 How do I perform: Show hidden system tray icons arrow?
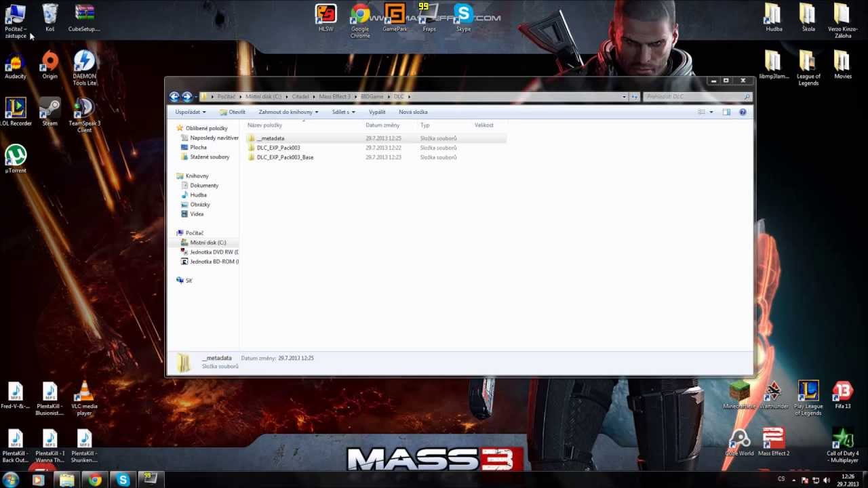[x=793, y=480]
